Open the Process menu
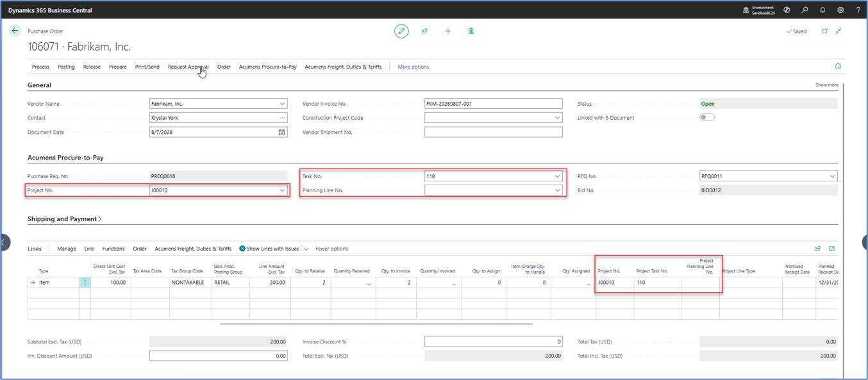Image resolution: width=868 pixels, height=380 pixels. (40, 67)
